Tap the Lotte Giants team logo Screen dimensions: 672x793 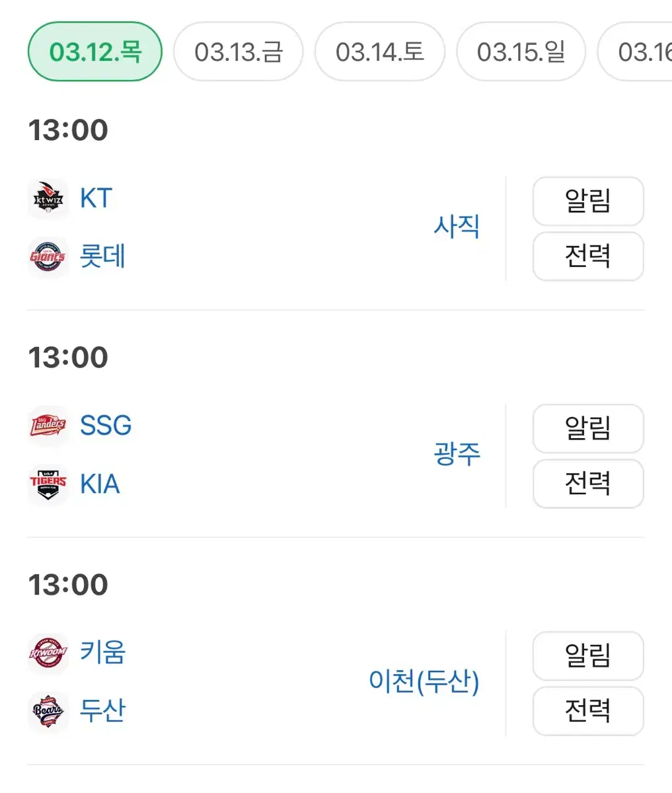point(48,257)
